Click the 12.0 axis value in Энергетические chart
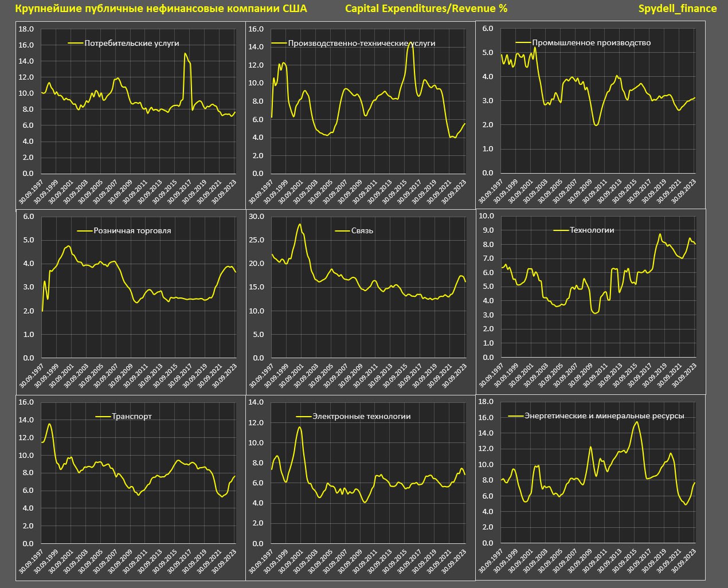The width and height of the screenshot is (728, 588). click(486, 449)
